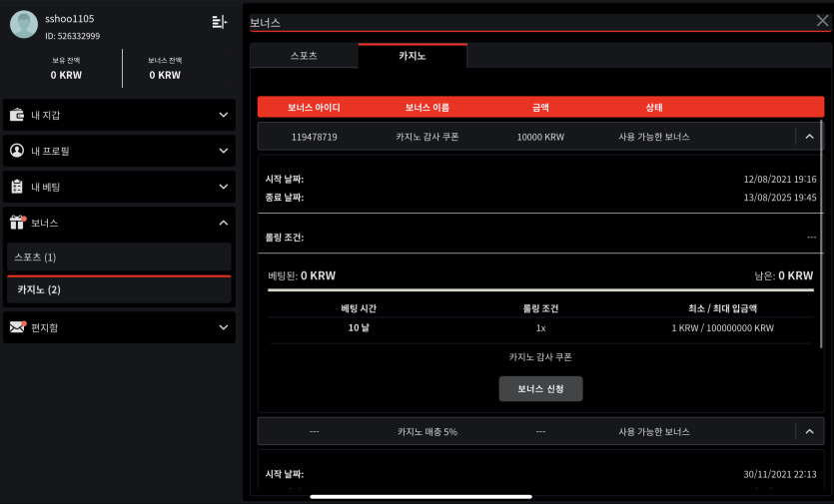Expand the 내 프로필 section chevron
The image size is (834, 504).
click(224, 151)
